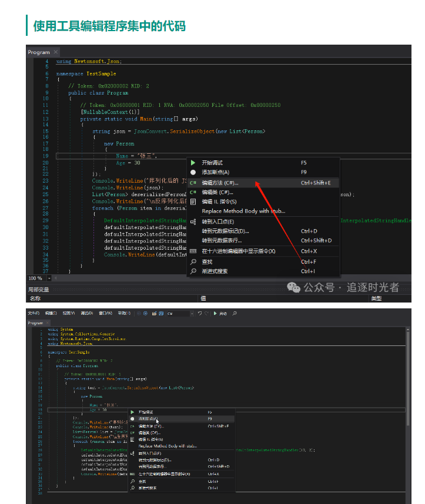Viewport: 425px width, 504px height.
Task: Select 编辑方法 (C#)... in the upper context menu
Action: click(263, 183)
